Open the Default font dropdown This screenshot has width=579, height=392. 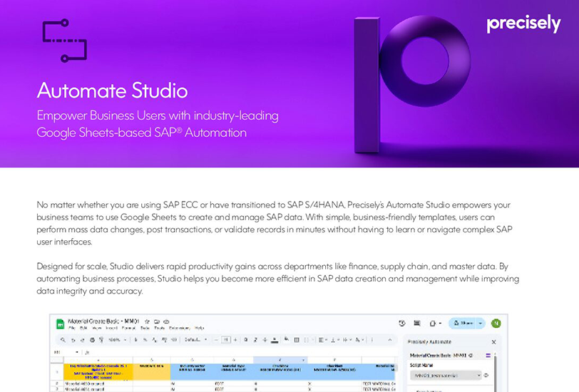[195, 340]
